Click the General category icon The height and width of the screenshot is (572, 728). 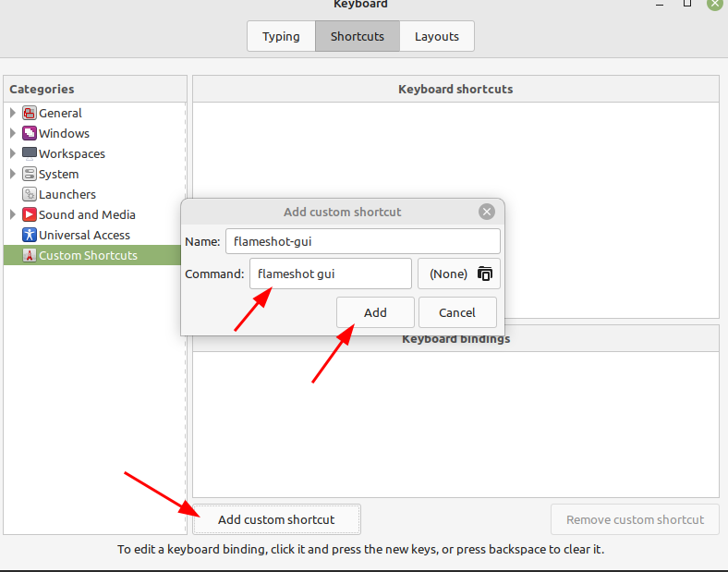tap(29, 114)
